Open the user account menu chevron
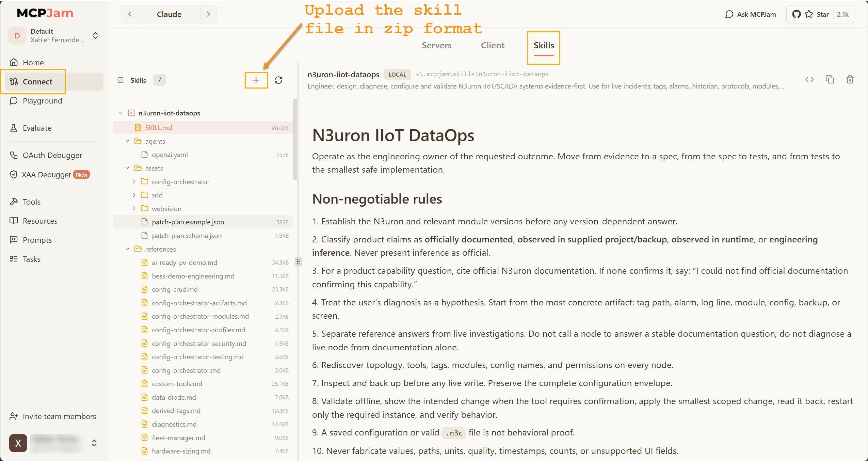 pyautogui.click(x=94, y=443)
